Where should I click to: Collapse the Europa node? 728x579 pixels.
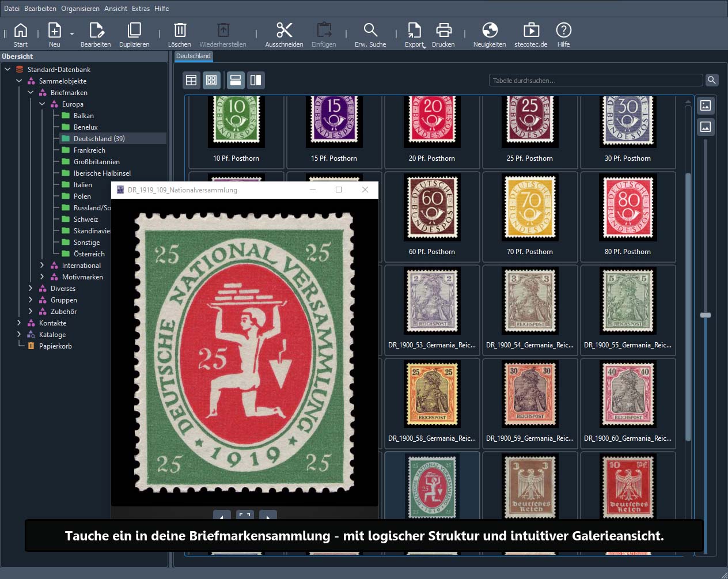pos(42,104)
